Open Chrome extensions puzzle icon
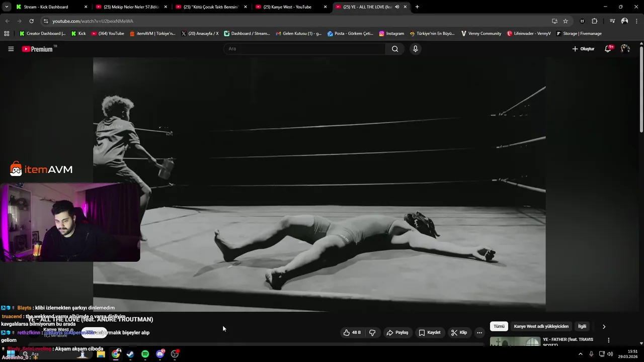Viewport: 644px width, 362px height. click(595, 21)
